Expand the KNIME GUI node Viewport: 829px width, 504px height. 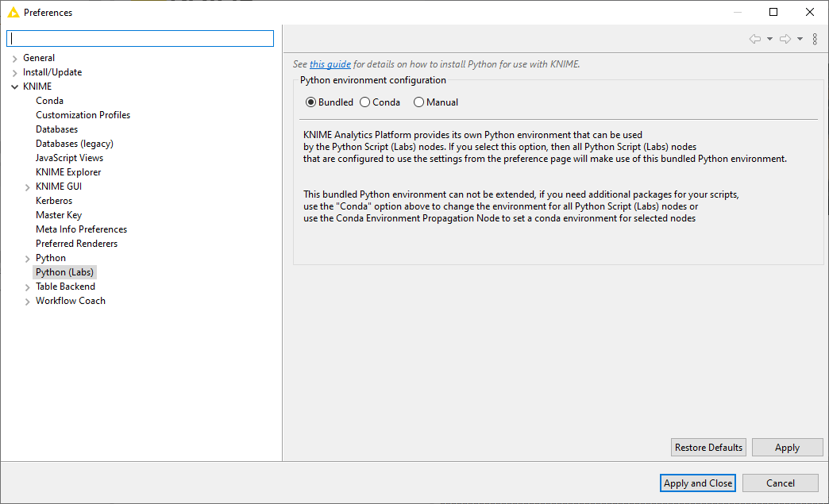tap(28, 187)
